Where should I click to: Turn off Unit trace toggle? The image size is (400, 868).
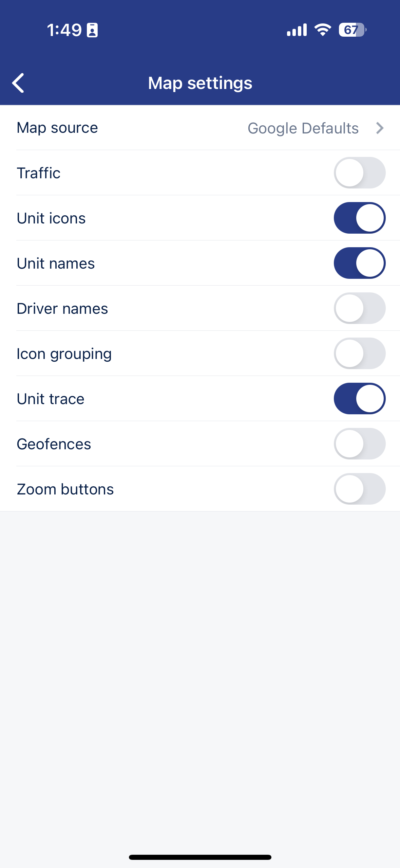pyautogui.click(x=359, y=399)
